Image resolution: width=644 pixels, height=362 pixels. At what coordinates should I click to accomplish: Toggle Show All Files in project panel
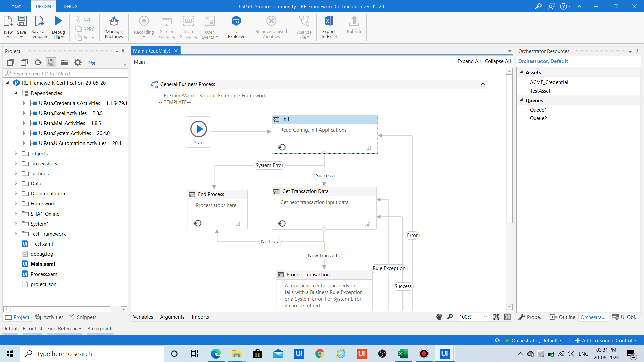pyautogui.click(x=51, y=62)
